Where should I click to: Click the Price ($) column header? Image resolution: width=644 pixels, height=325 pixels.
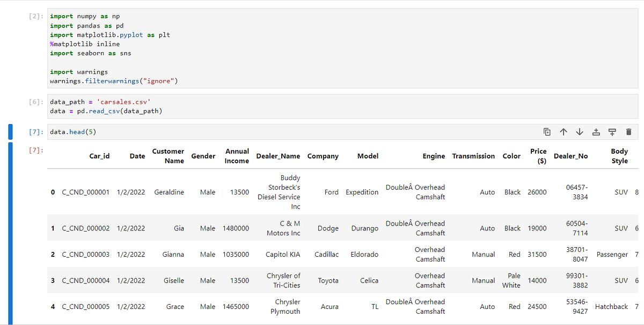pos(538,156)
